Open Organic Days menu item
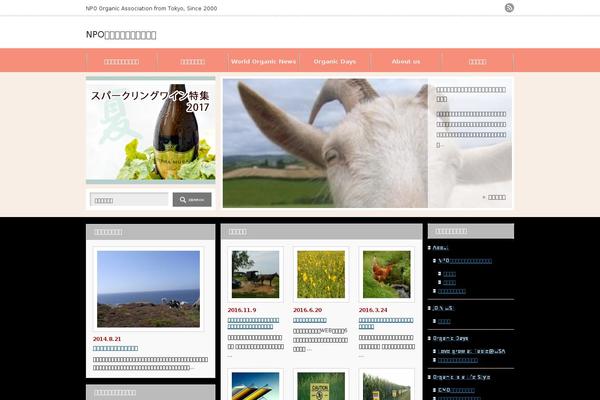This screenshot has height=400, width=600. [334, 61]
